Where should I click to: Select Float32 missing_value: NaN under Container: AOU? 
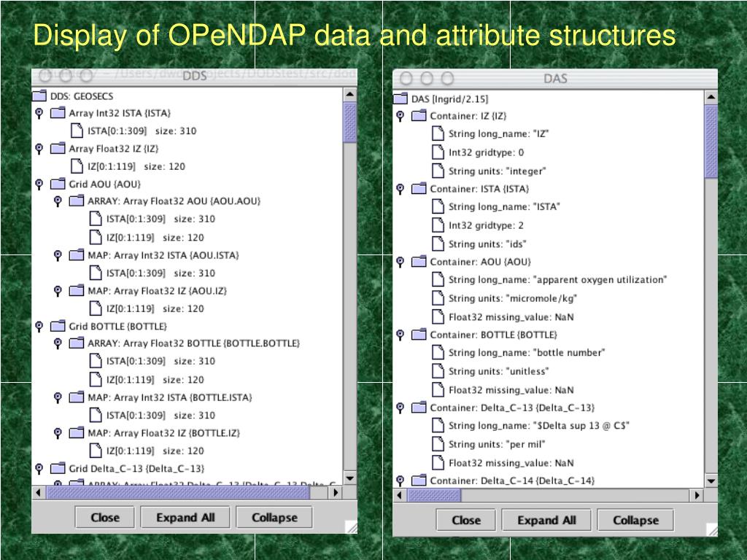511,316
